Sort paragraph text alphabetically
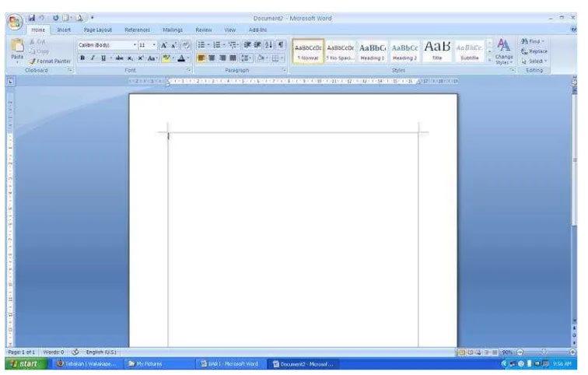 click(x=268, y=45)
